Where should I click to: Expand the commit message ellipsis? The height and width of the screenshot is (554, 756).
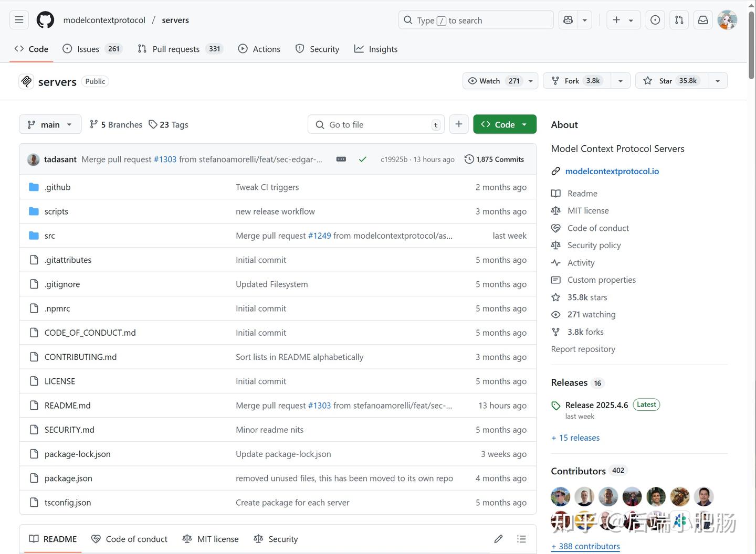pos(341,159)
